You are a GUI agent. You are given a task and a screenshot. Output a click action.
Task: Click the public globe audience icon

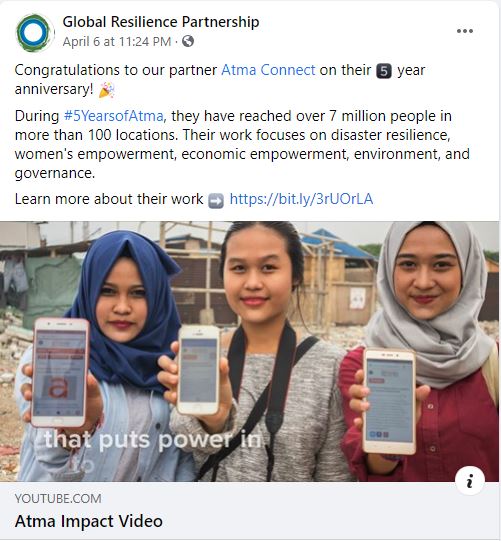[x=188, y=41]
